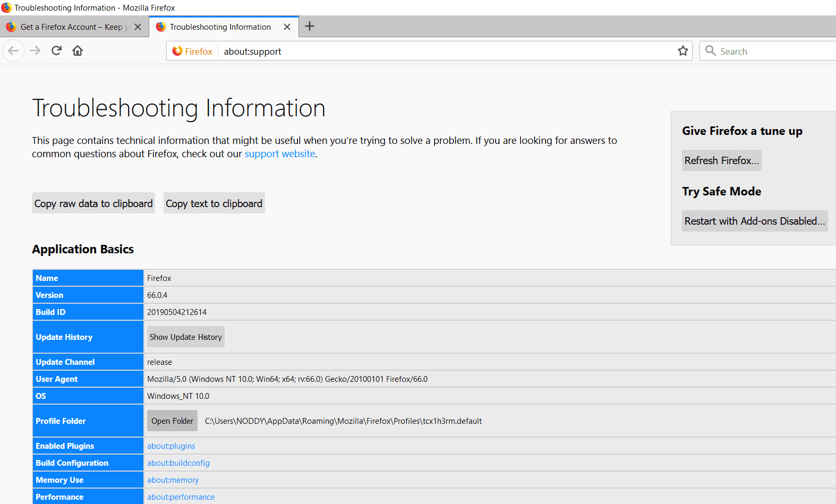Click the Firefox identity icon in address bar
Screen dimensions: 836x504
pos(192,52)
